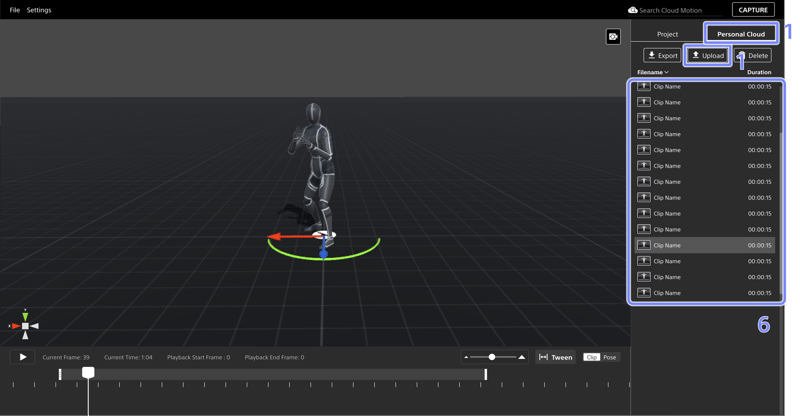
Task: Play the animation
Action: click(x=22, y=357)
